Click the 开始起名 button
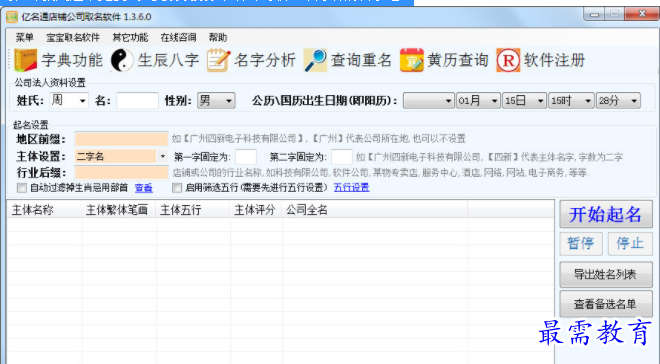Image resolution: width=660 pixels, height=364 pixels. [x=606, y=214]
